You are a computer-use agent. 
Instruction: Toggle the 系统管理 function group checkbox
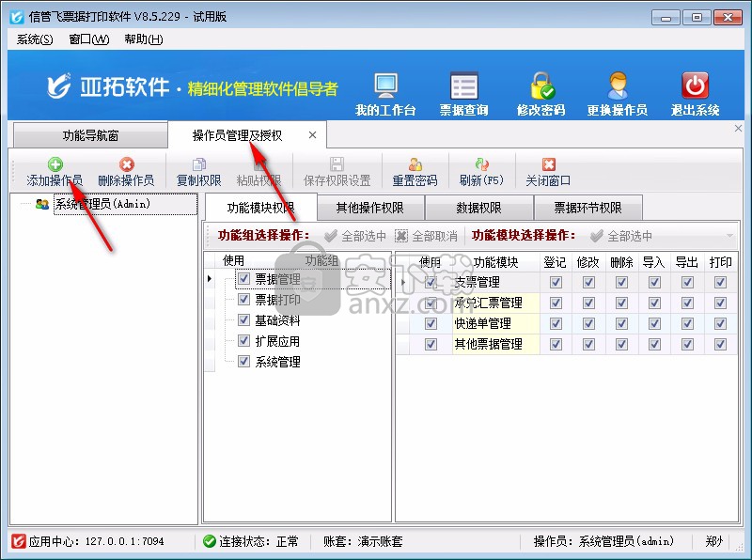(244, 361)
